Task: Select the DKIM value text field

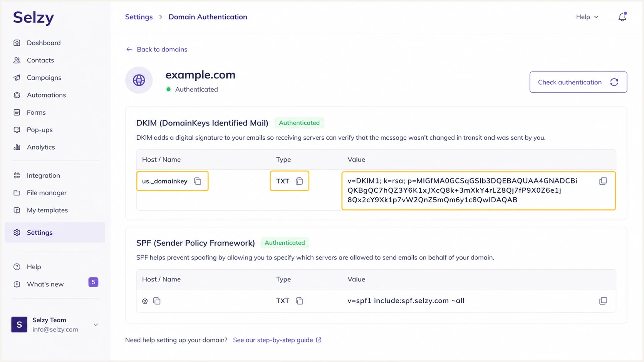Action: (x=478, y=191)
